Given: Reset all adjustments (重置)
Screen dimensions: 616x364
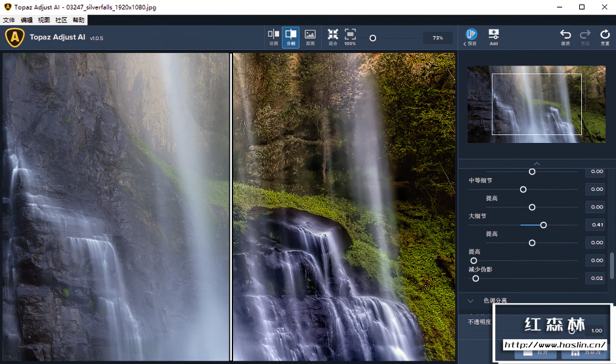Looking at the screenshot, I should (x=605, y=37).
